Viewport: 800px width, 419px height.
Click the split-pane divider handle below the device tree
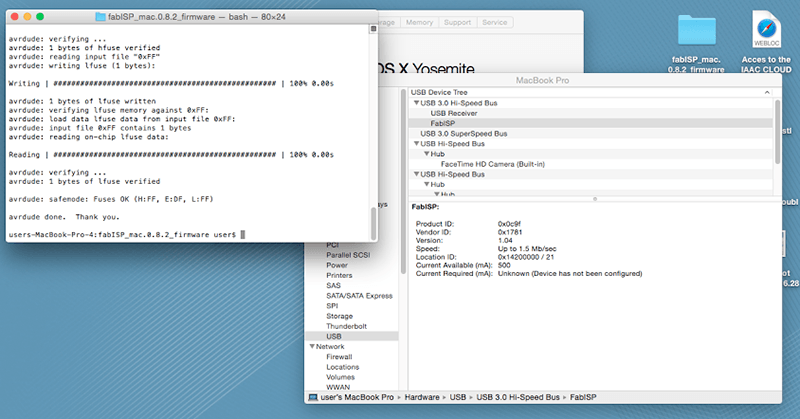595,199
